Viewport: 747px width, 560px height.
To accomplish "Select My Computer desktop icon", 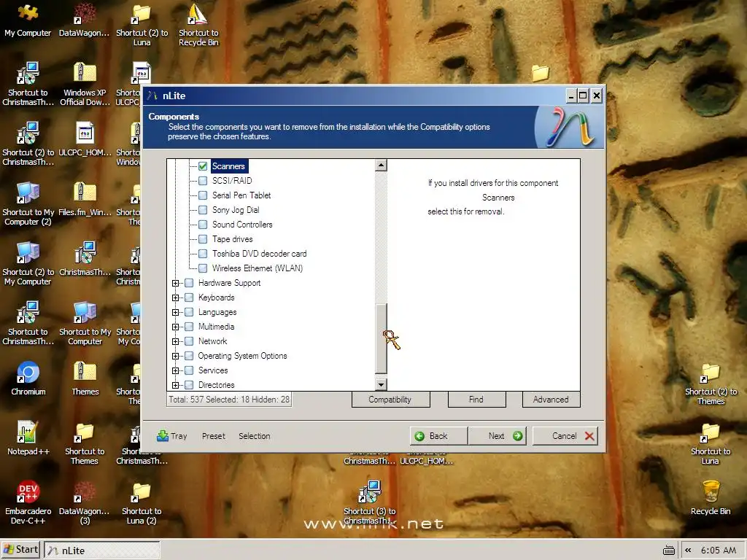I will [x=28, y=20].
